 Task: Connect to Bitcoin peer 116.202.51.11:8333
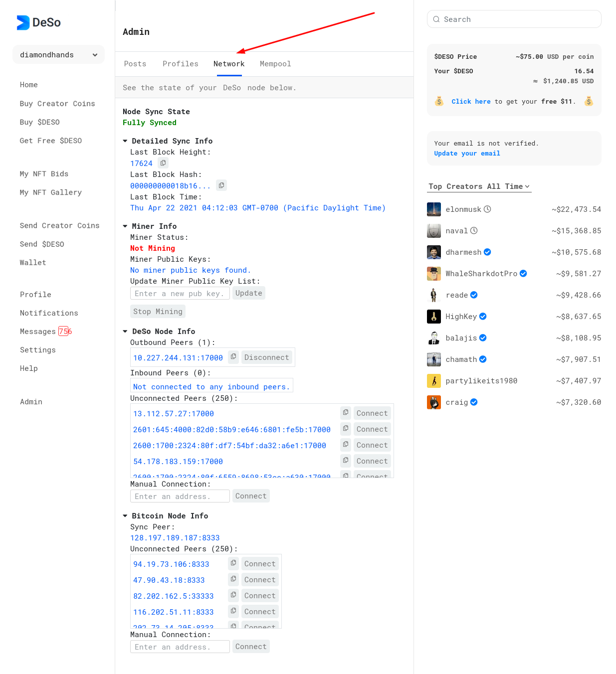click(x=260, y=612)
